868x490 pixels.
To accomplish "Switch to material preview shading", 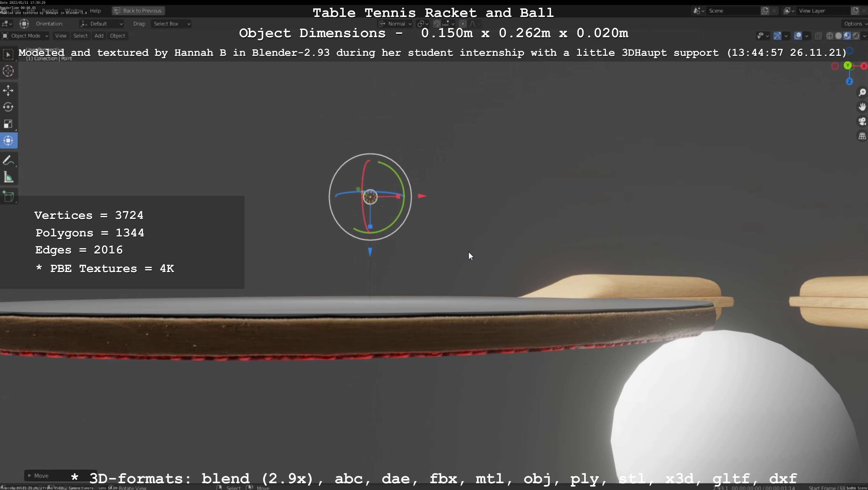I will pos(847,36).
